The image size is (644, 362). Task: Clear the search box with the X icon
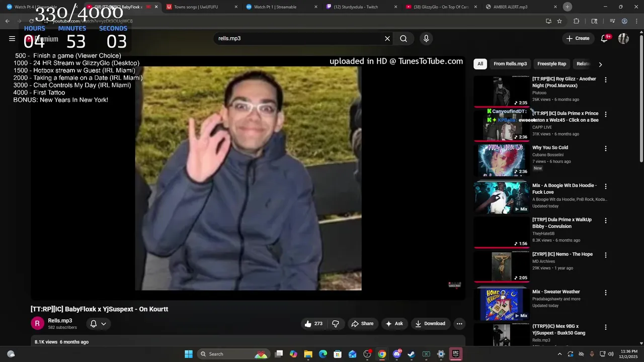pyautogui.click(x=387, y=39)
